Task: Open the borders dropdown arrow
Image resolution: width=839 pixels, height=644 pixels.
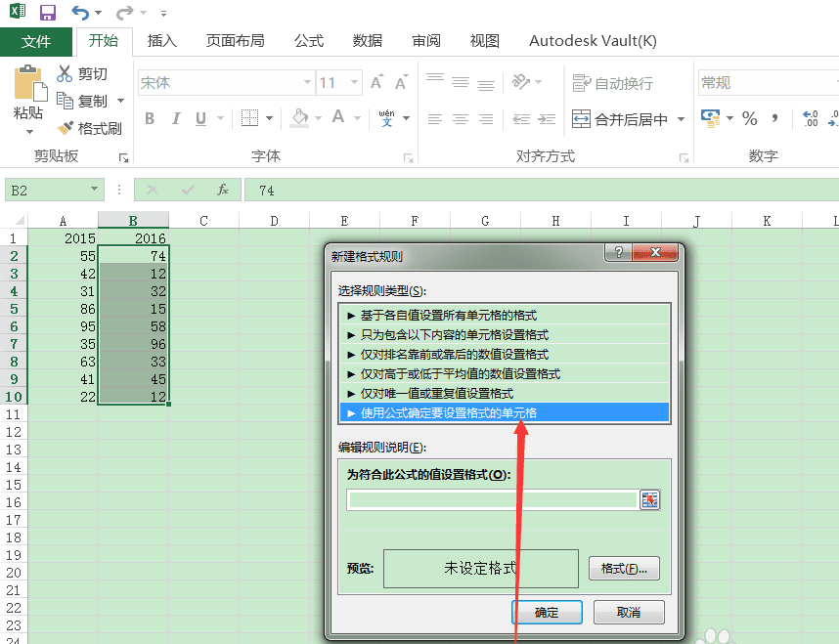Action: click(269, 118)
